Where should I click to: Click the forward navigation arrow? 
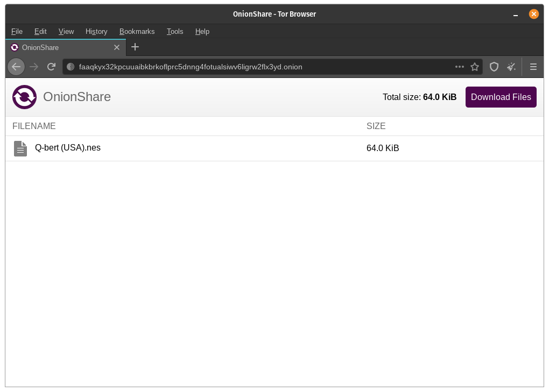[34, 67]
